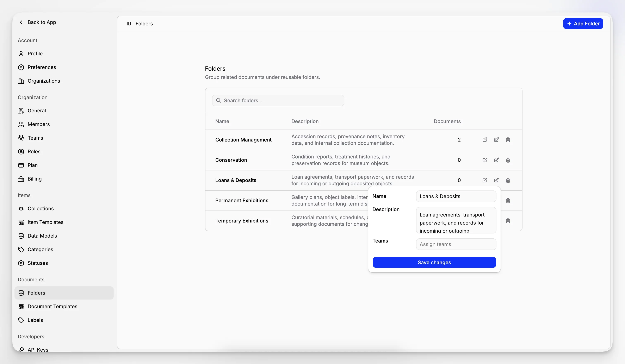Navigate to Item Templates

point(64,222)
